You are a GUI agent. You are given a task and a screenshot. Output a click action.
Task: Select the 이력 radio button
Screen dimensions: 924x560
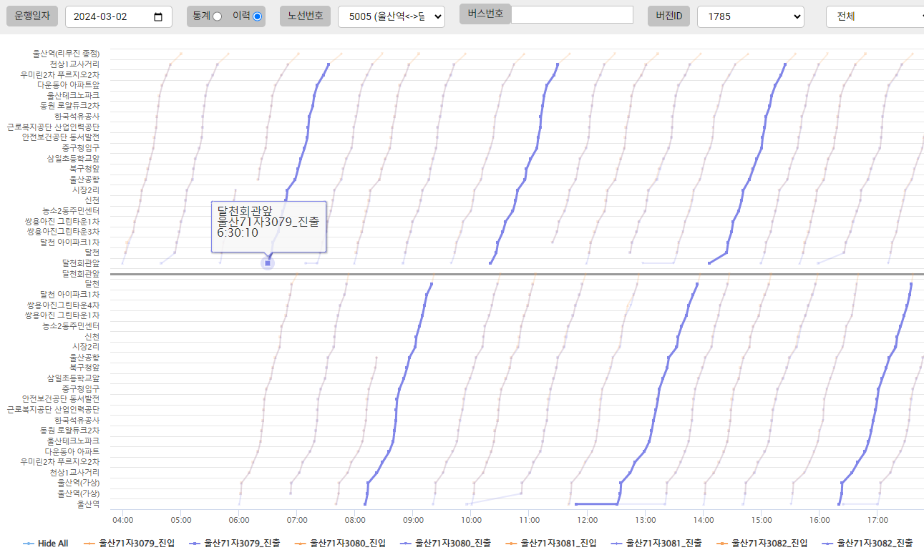(x=257, y=16)
